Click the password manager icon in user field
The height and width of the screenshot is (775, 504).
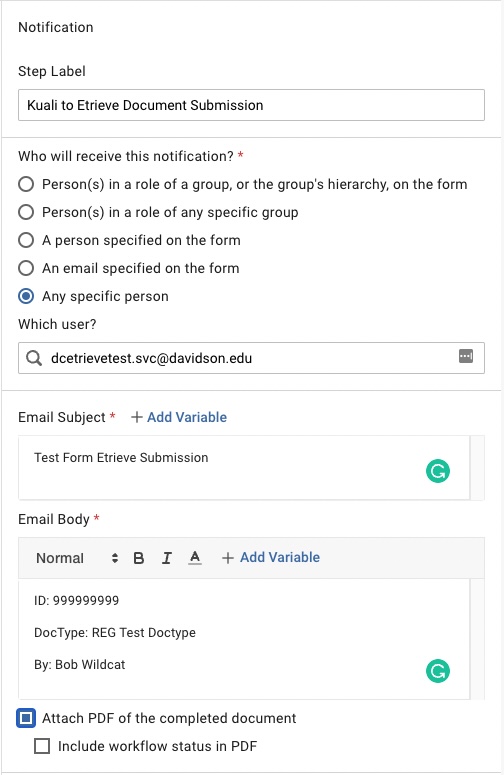[466, 356]
